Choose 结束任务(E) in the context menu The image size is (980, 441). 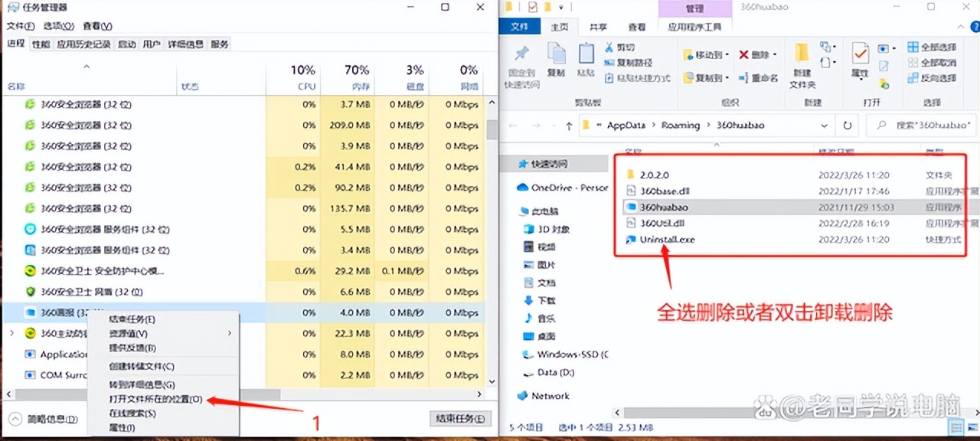pyautogui.click(x=132, y=319)
